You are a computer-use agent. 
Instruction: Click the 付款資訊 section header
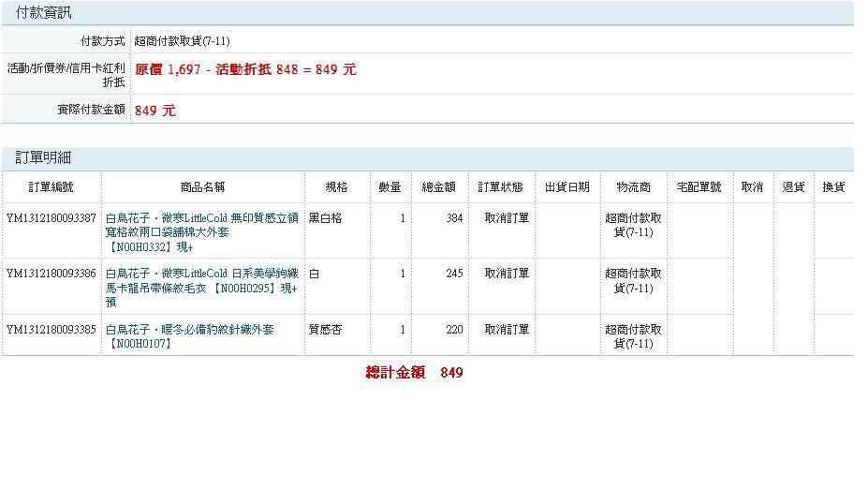click(x=43, y=13)
